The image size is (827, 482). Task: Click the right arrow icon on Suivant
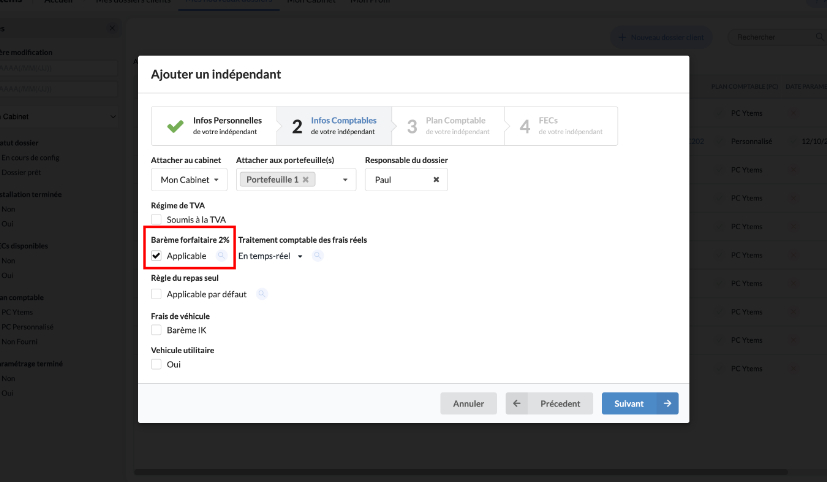666,403
